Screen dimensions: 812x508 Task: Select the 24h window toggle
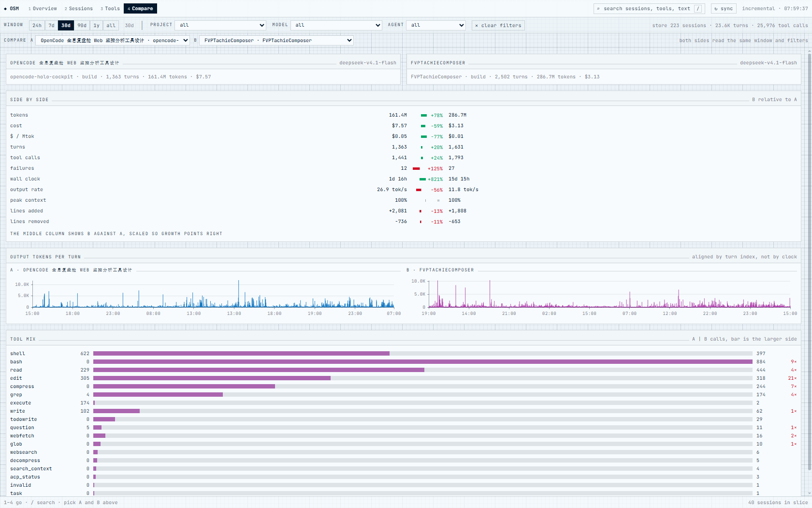pos(37,25)
